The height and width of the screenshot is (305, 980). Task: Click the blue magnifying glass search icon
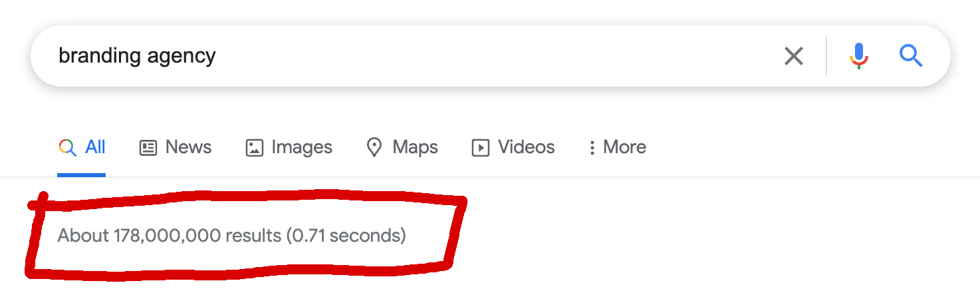coord(911,56)
